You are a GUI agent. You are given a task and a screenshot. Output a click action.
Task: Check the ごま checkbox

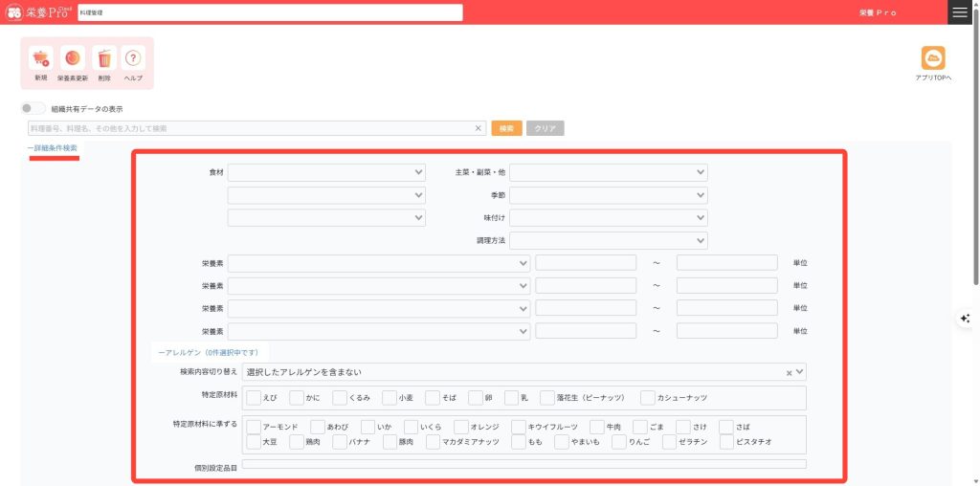640,427
